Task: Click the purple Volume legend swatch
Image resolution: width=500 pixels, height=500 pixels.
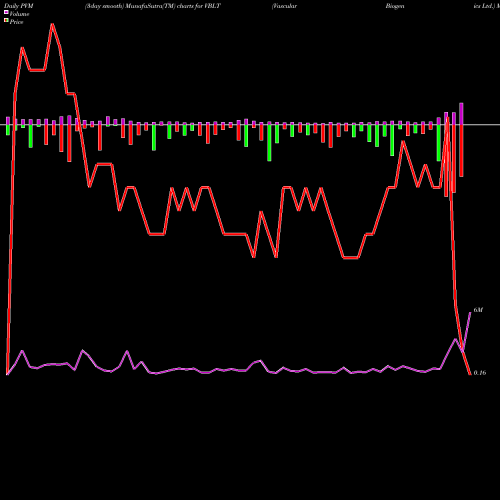Action: [x=6, y=12]
